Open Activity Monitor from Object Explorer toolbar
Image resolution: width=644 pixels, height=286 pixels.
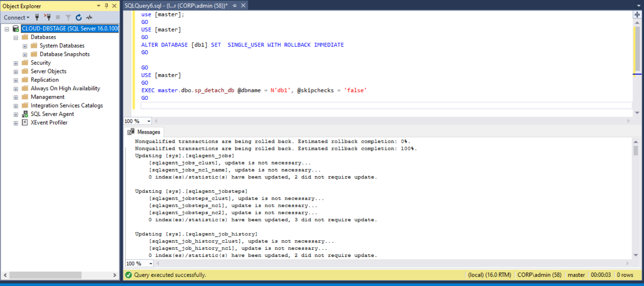(x=89, y=17)
